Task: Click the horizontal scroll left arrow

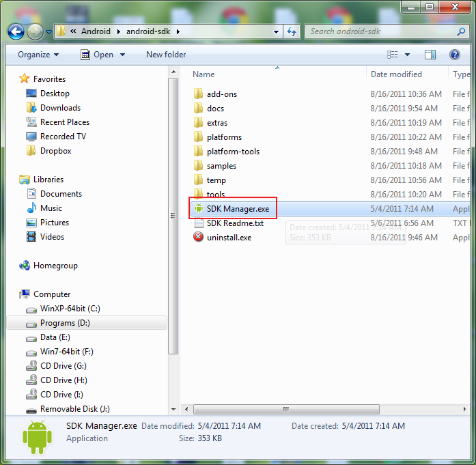Action: (186, 409)
